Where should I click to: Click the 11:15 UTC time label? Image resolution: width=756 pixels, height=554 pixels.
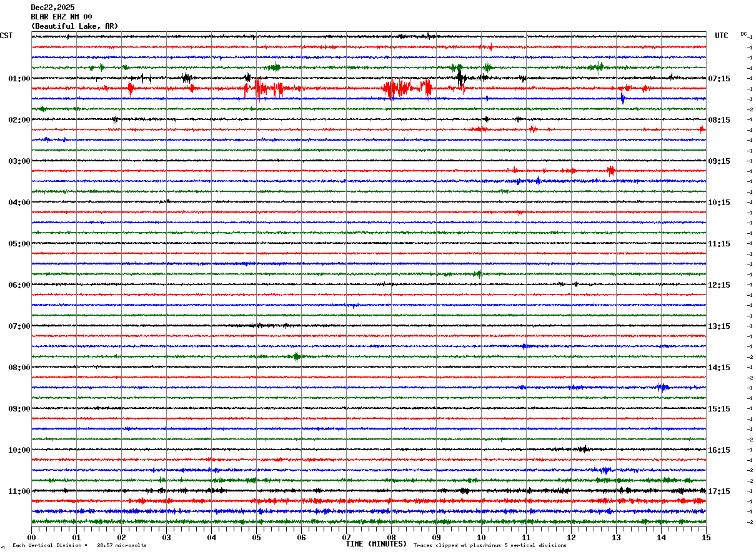pos(720,243)
